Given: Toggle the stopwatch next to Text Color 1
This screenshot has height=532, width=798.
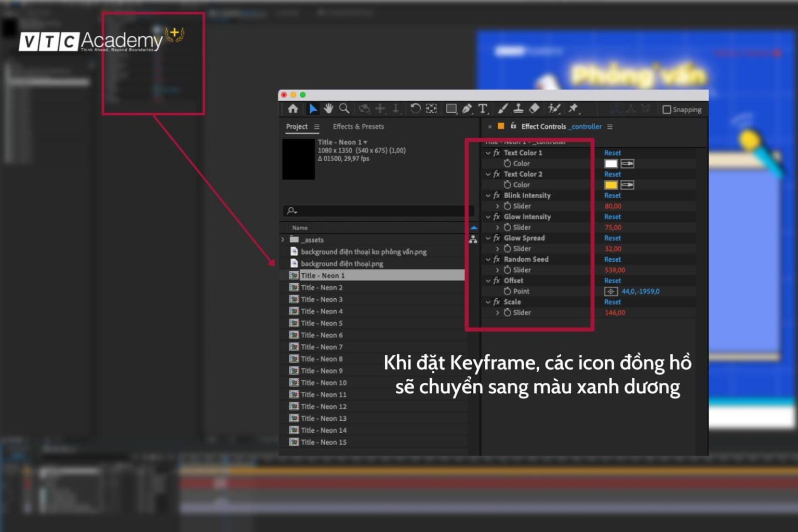Looking at the screenshot, I should [x=508, y=163].
